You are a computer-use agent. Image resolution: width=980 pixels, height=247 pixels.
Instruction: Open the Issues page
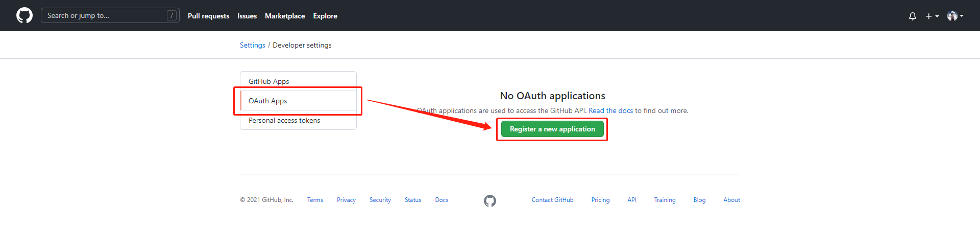pos(247,16)
